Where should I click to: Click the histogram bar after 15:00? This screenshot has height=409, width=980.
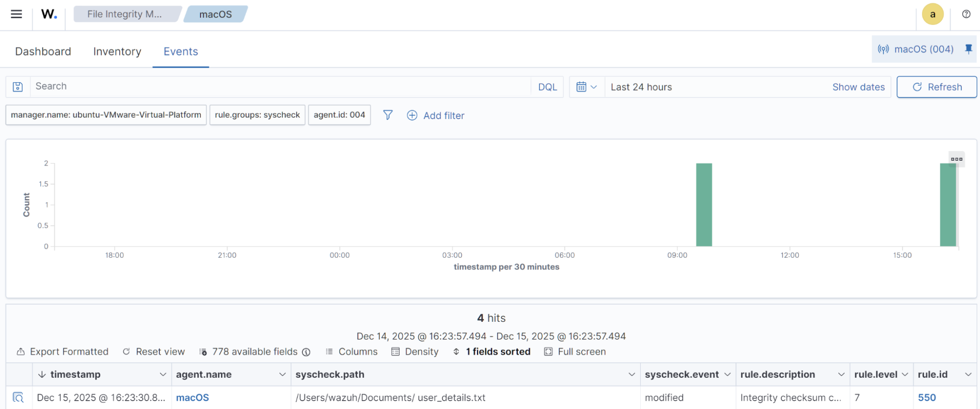948,205
